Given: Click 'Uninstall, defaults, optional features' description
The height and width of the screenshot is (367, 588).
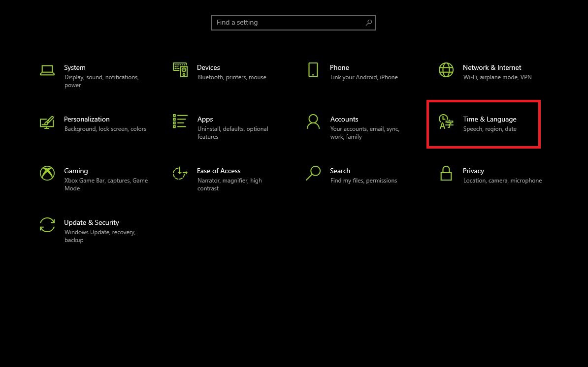Looking at the screenshot, I should point(233,132).
